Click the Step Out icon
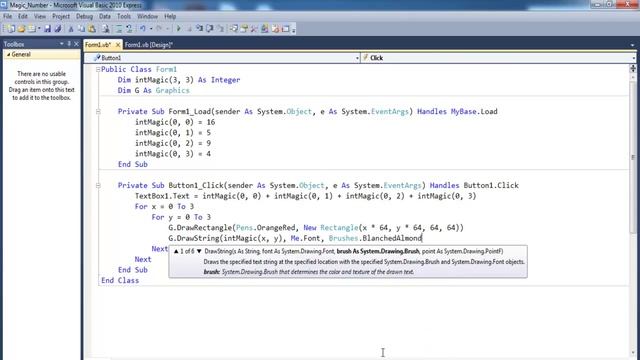Screen dimensions: 640x360 pos(220,29)
